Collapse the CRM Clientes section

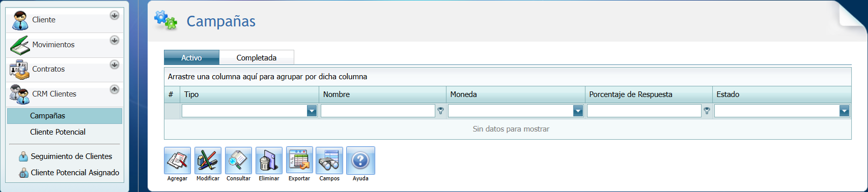[x=115, y=89]
